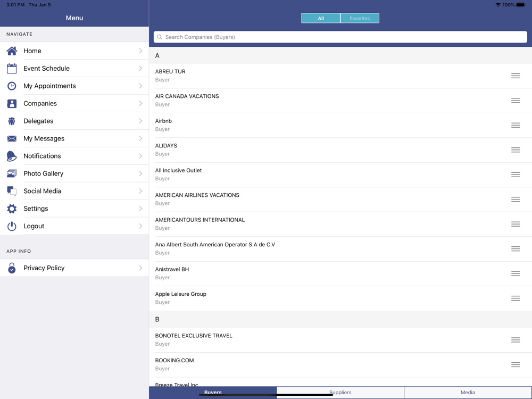The image size is (532, 399).
Task: Select Ana Albert South American Operator text
Action: 215,245
